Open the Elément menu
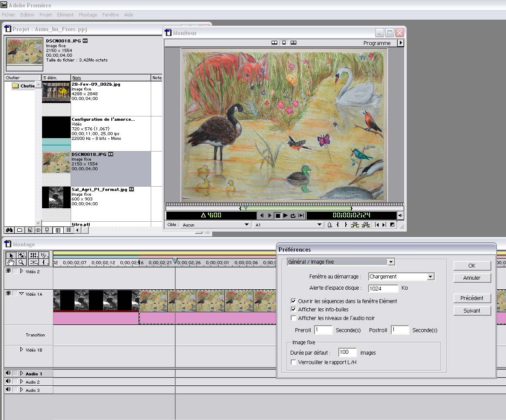The width and height of the screenshot is (506, 420). tap(65, 15)
